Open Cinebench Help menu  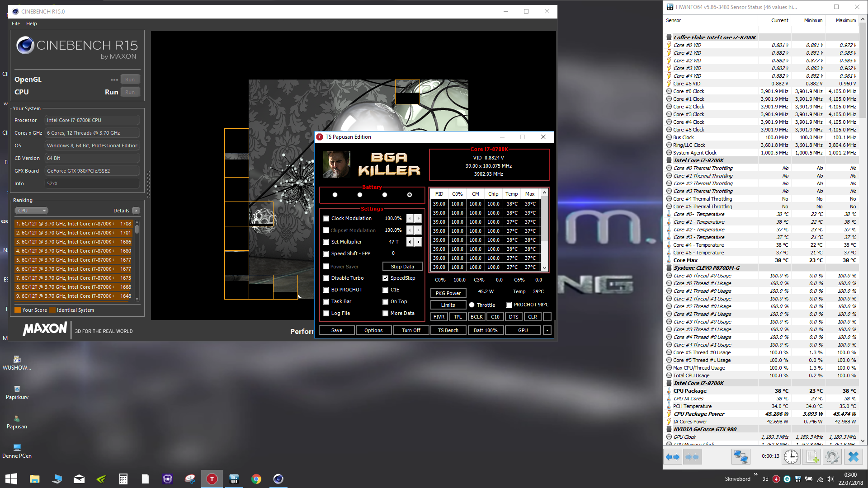pyautogui.click(x=32, y=23)
